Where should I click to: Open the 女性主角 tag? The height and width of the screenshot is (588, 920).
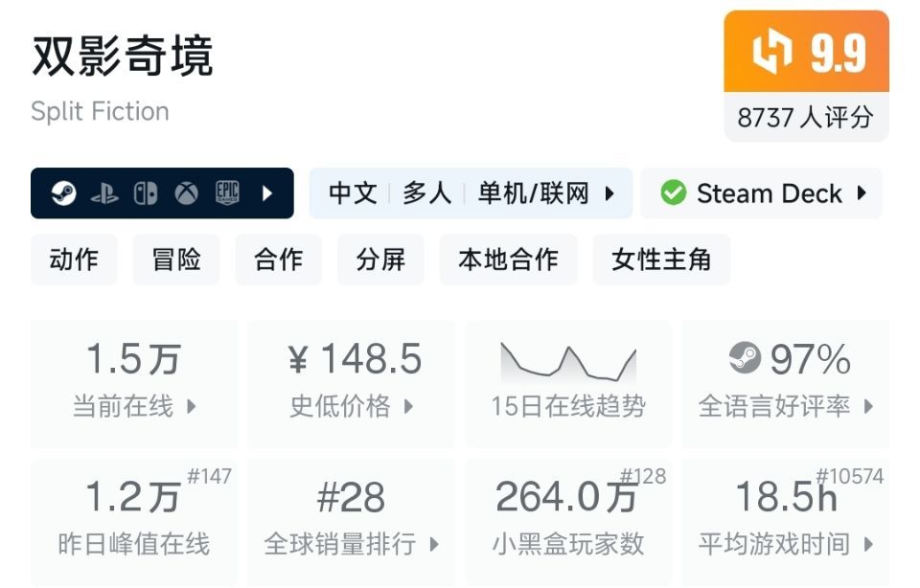[661, 260]
